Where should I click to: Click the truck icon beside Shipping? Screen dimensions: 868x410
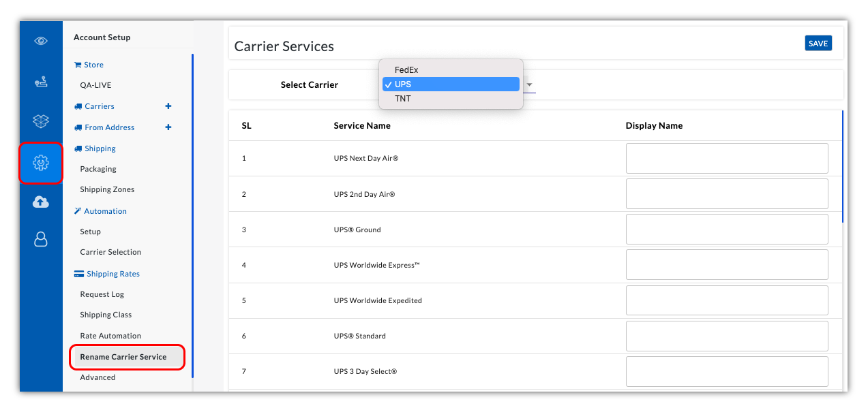pyautogui.click(x=78, y=148)
